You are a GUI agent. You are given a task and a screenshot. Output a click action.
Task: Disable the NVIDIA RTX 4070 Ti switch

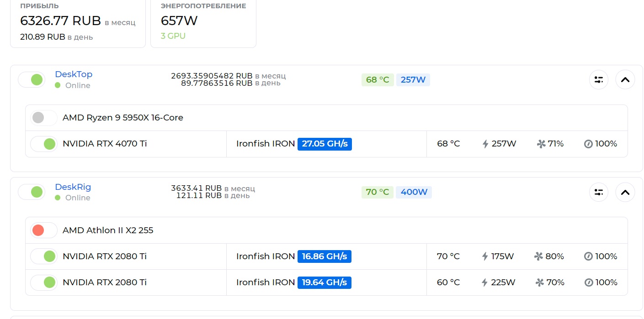(43, 144)
